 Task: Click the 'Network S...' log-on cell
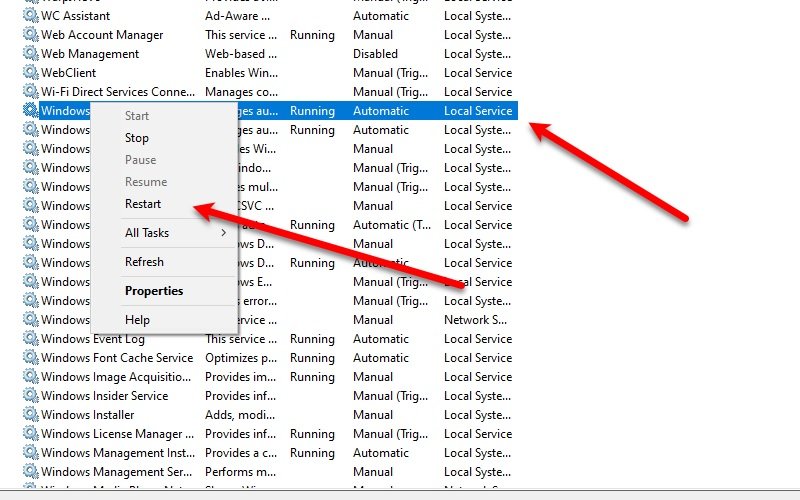tap(475, 319)
